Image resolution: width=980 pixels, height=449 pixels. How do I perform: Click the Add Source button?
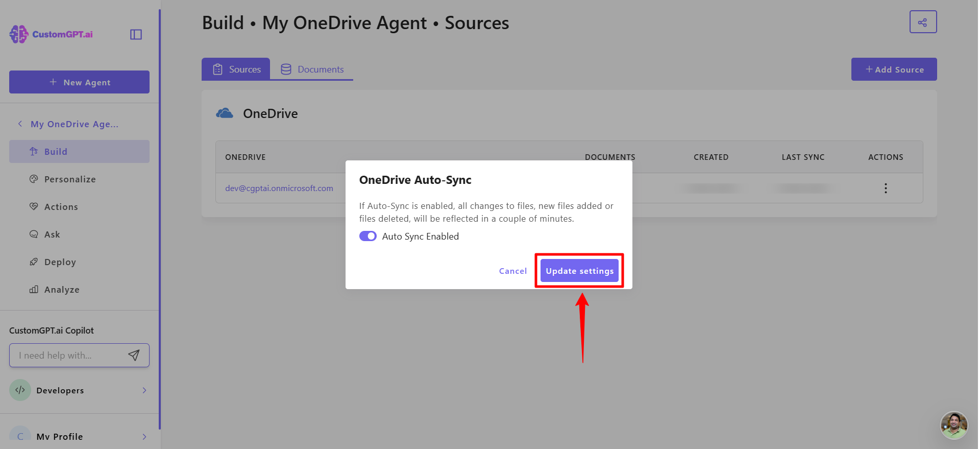pyautogui.click(x=894, y=69)
